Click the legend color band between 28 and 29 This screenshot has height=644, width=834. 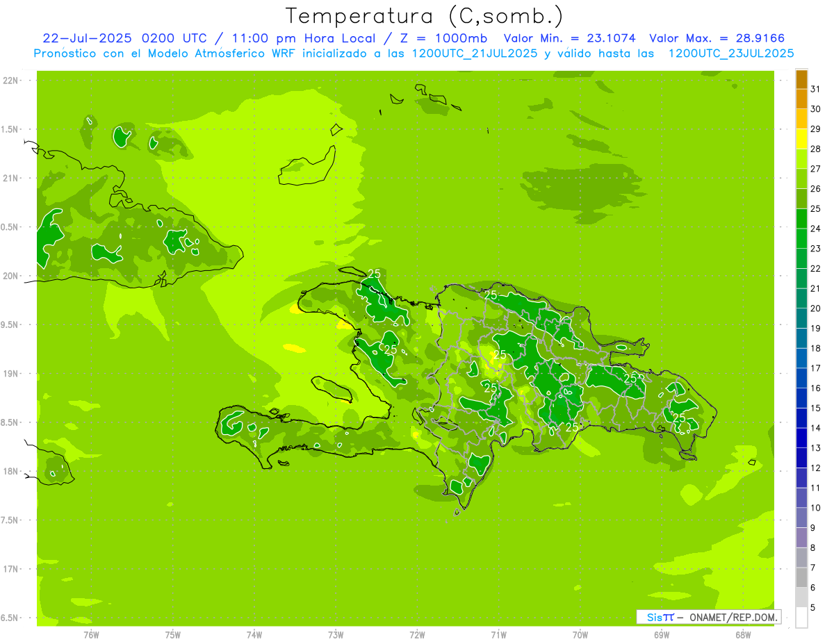[801, 139]
